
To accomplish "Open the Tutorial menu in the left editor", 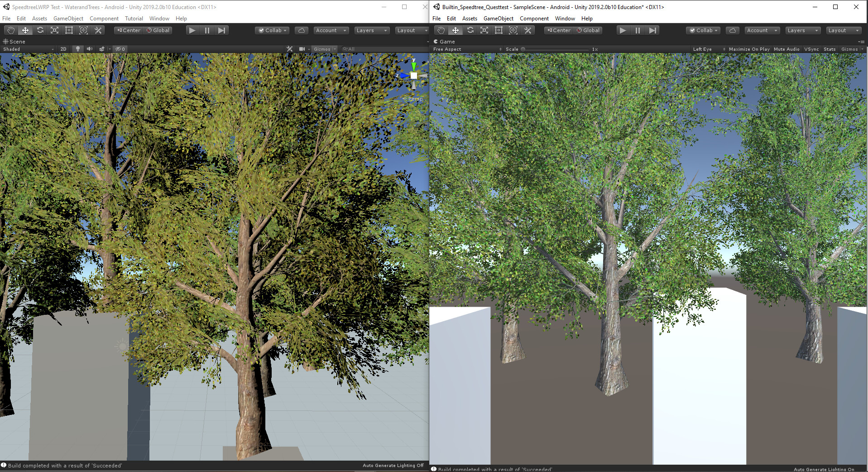I will coord(134,19).
